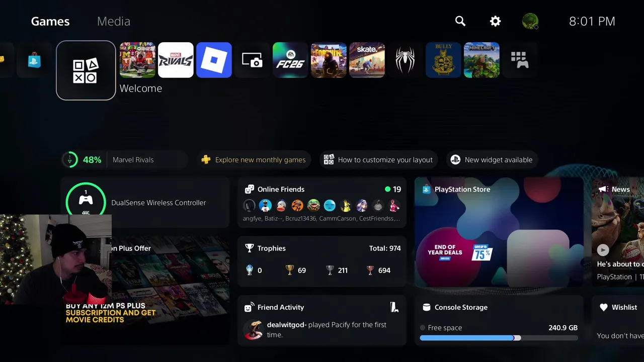Screen dimensions: 644x362
Task: Click the platinum trophy icon
Action: point(250,270)
